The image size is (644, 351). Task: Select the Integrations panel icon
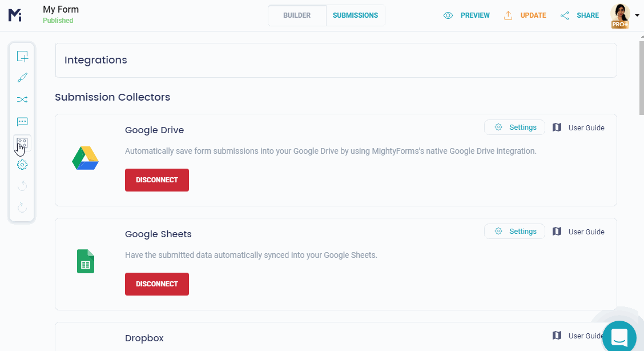(22, 143)
